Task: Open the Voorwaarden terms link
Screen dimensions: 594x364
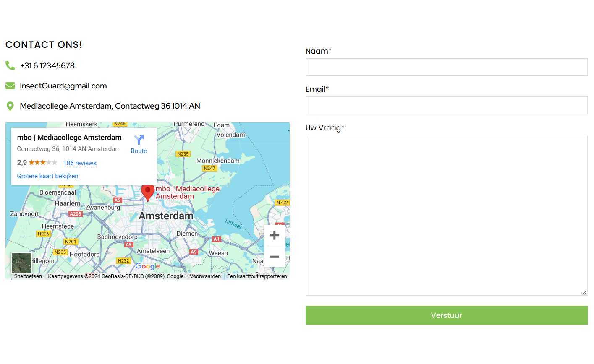Action: coord(205,276)
